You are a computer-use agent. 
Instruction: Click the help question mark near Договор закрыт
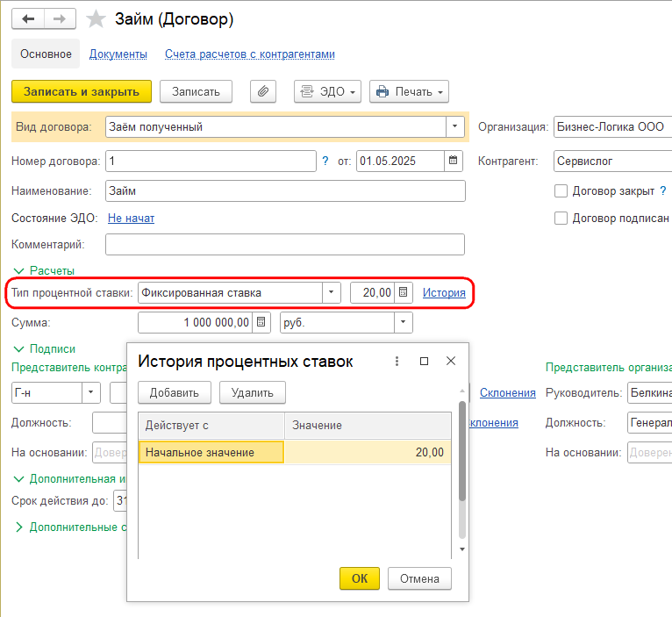663,190
